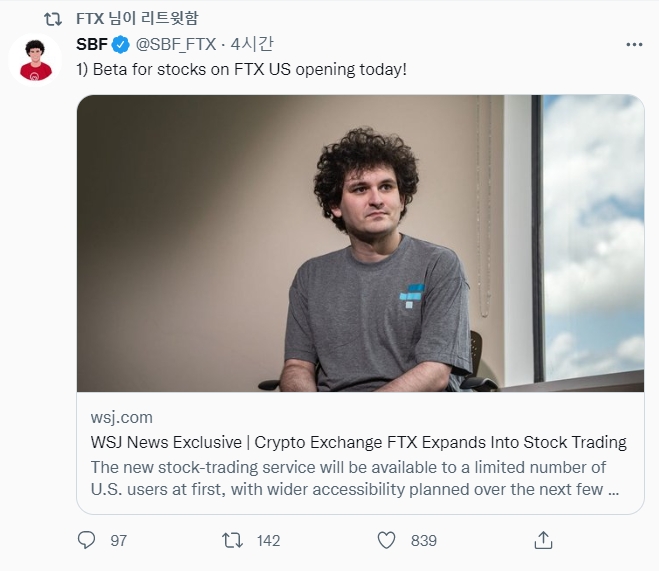Click the retweet indicator icon above the tweet
Screen dimensions: 659x571
[x=53, y=19]
